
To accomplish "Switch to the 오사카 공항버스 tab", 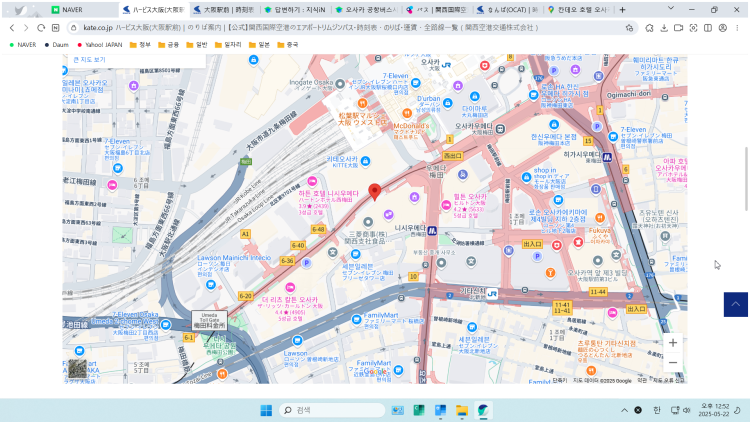I will [366, 10].
